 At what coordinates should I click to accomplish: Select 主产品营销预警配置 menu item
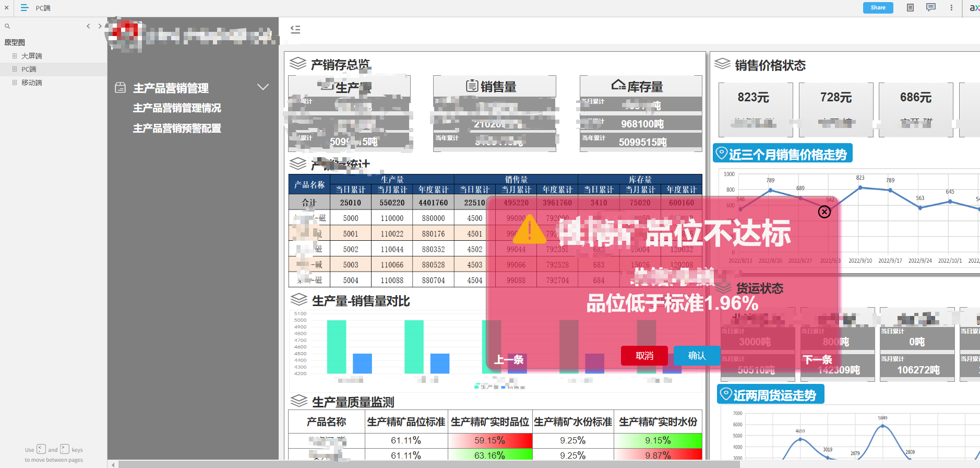click(x=177, y=128)
